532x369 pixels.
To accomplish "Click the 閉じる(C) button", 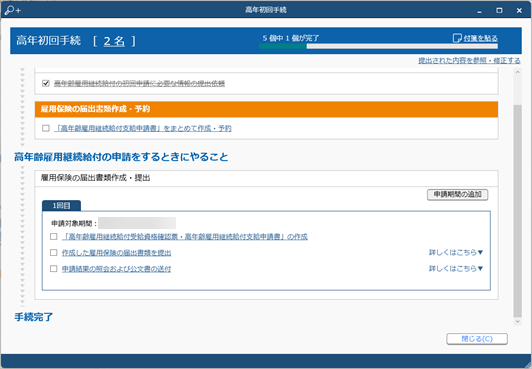I will pos(477,339).
